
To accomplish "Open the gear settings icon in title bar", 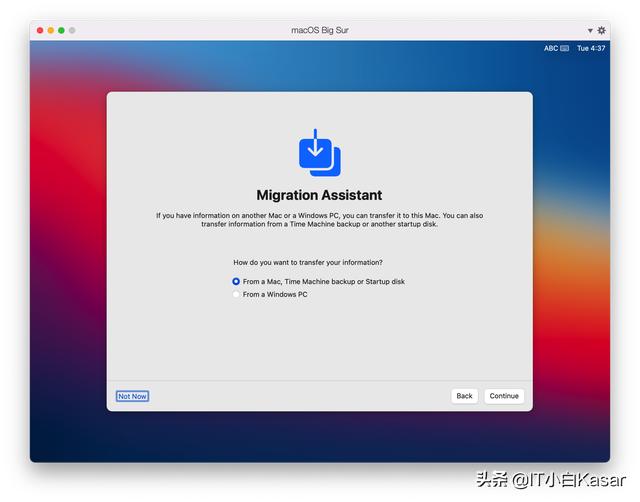I will [x=601, y=30].
